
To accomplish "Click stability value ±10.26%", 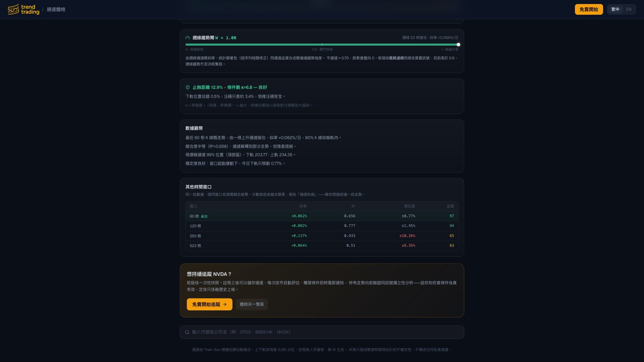I will (x=407, y=236).
